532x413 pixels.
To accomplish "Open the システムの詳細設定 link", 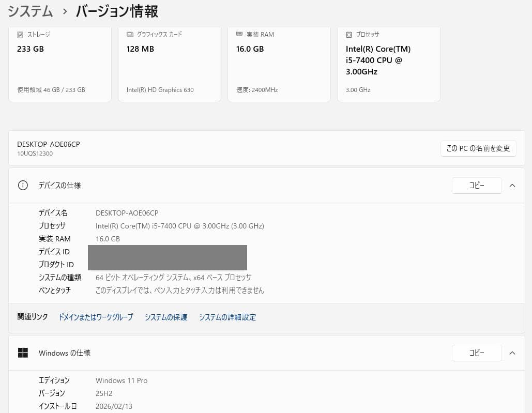I will (227, 317).
